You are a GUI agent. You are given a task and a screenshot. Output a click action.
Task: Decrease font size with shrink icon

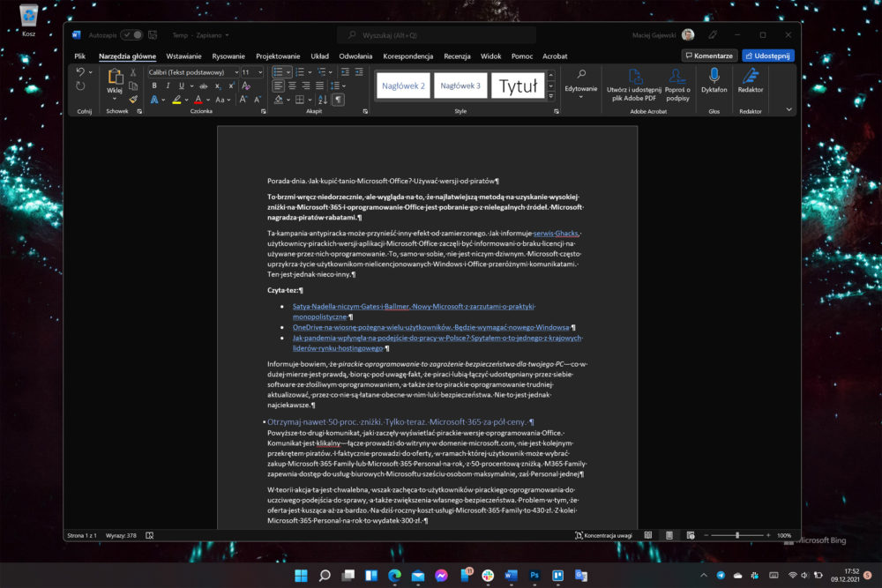point(257,100)
